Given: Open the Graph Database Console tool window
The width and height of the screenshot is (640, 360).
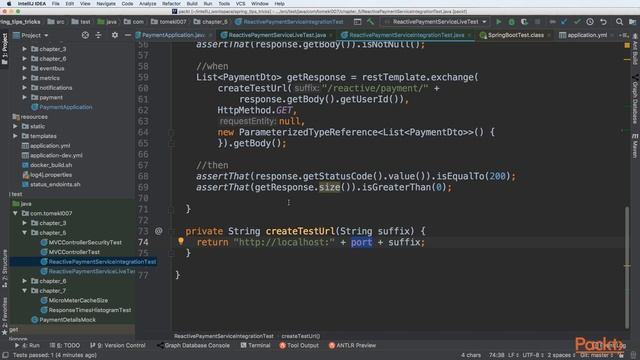Looking at the screenshot, I should click(x=193, y=345).
